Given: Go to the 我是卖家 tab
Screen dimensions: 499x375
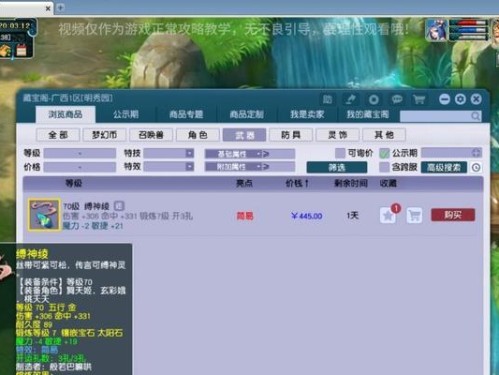Looking at the screenshot, I should point(307,114).
